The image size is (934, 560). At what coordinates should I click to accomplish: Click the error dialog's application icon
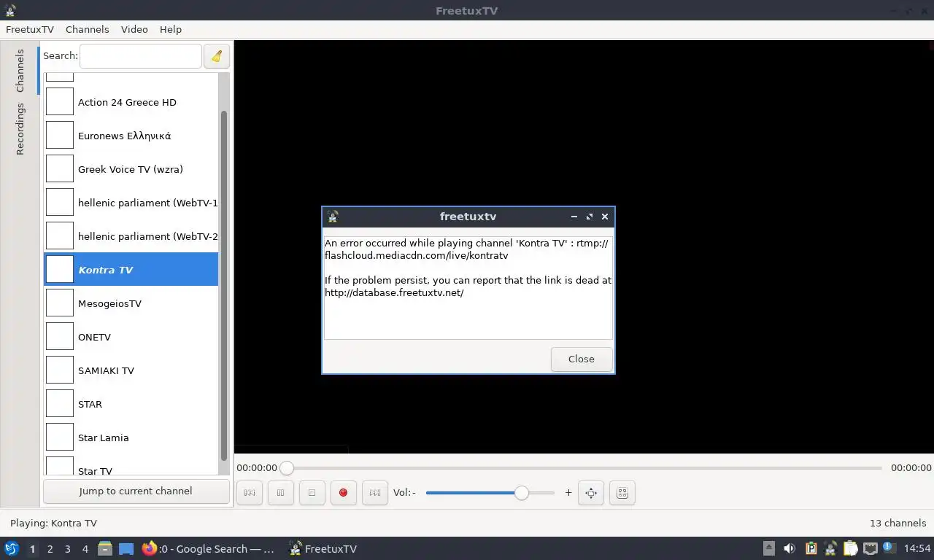tap(333, 217)
